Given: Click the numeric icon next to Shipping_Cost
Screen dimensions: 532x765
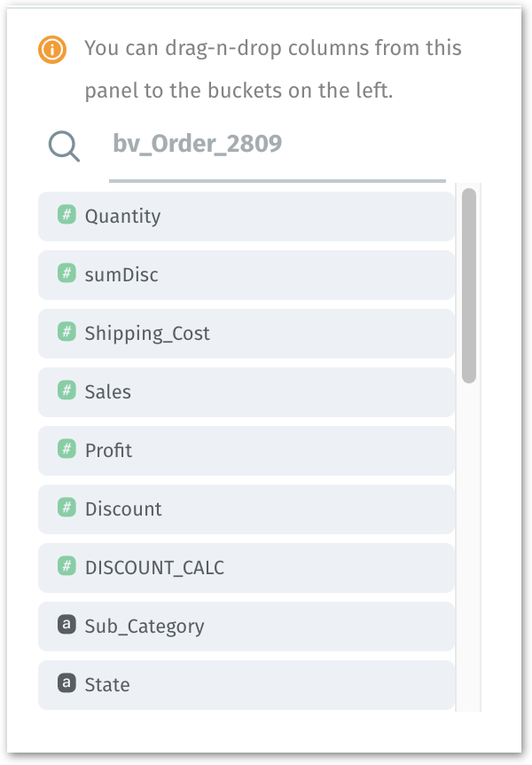Looking at the screenshot, I should tap(66, 332).
